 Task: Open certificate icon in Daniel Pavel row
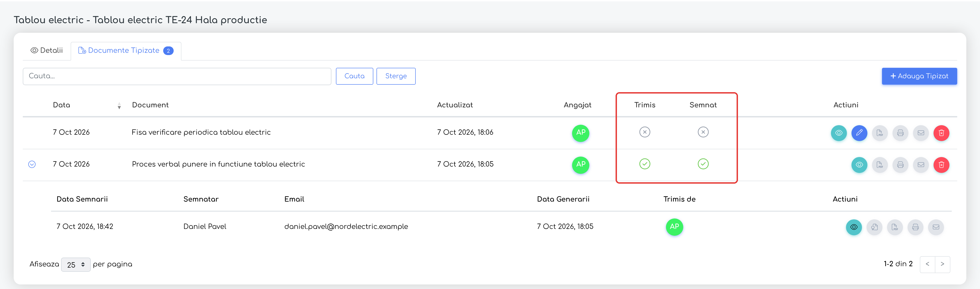point(874,227)
